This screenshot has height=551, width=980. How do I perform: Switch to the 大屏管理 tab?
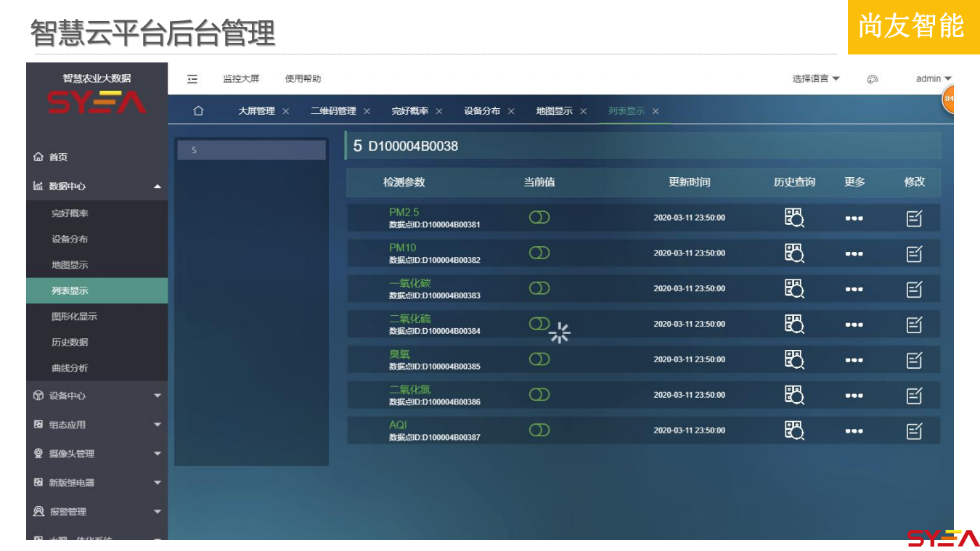[x=257, y=111]
